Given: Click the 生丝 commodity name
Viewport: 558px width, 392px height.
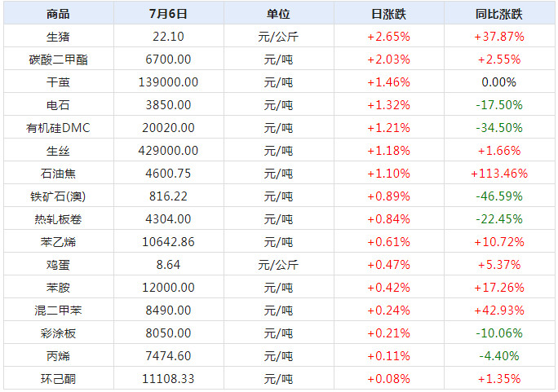Looking at the screenshot, I should pos(58,151).
